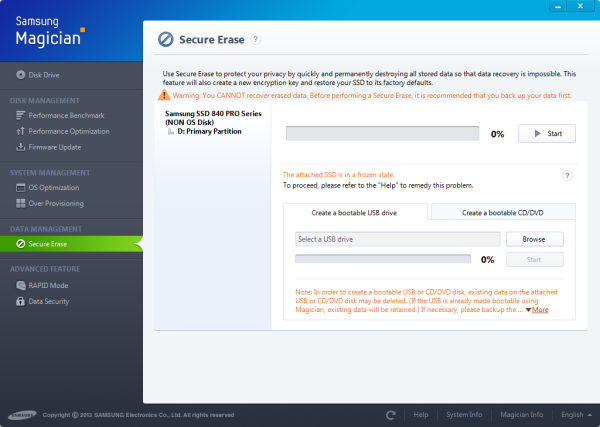The width and height of the screenshot is (600, 427).
Task: Click the refresh icon in footer
Action: point(391,414)
